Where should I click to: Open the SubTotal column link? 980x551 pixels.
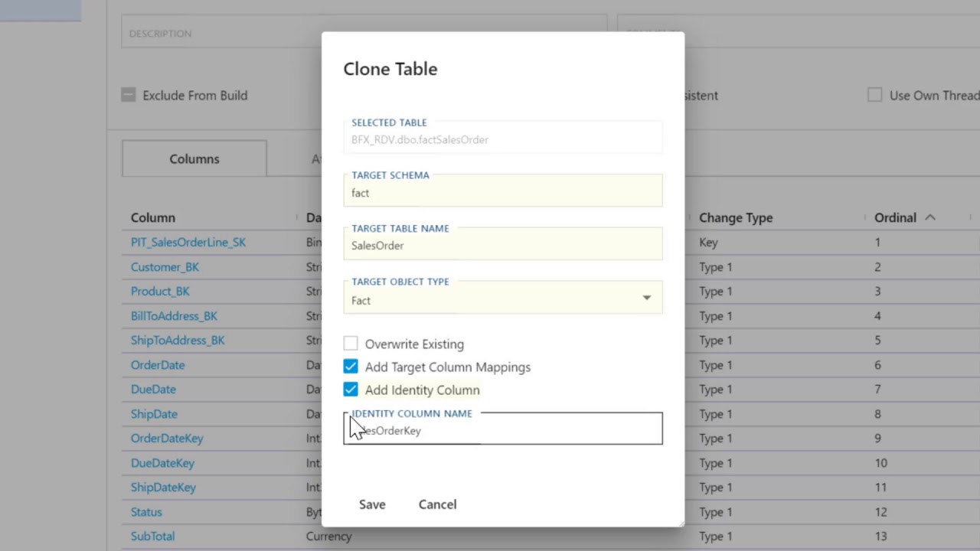pos(152,536)
